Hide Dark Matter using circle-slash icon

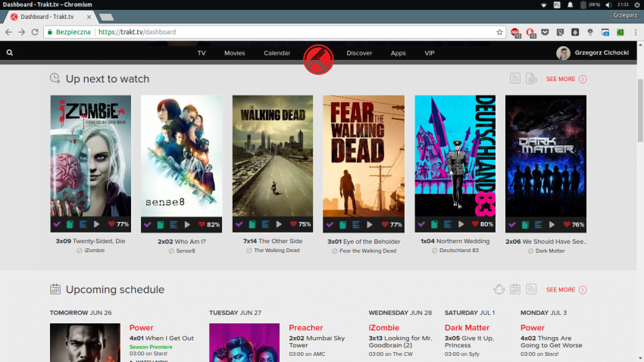pos(530,251)
